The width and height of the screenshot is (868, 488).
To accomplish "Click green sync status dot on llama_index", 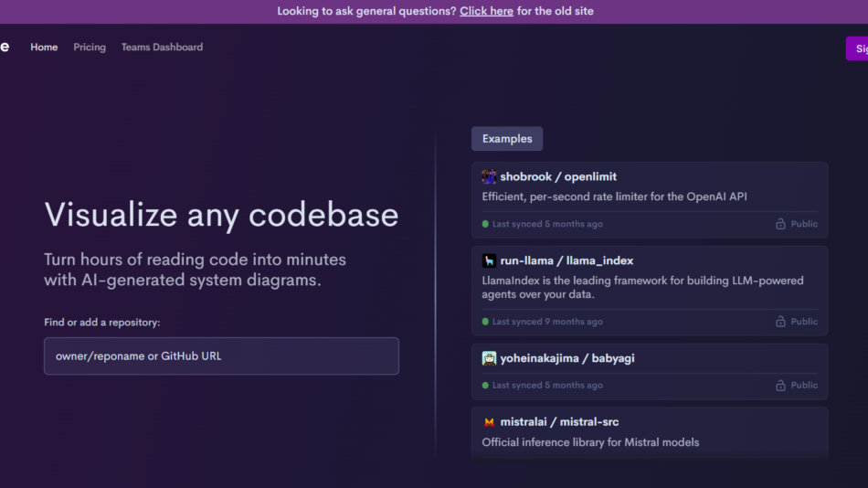I will pyautogui.click(x=486, y=322).
